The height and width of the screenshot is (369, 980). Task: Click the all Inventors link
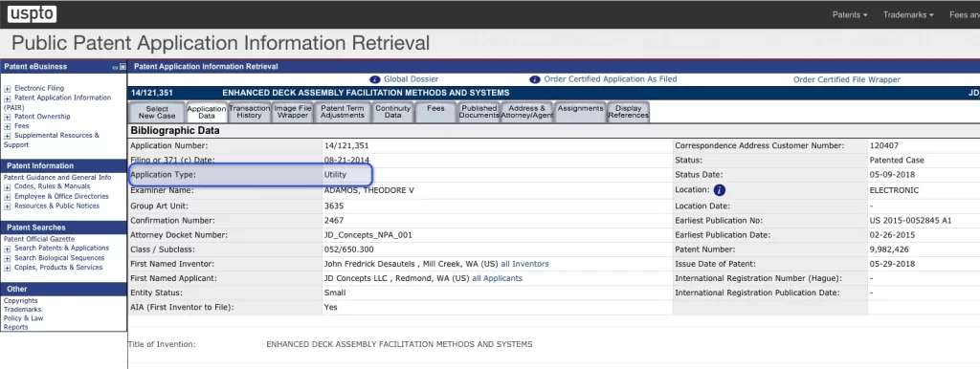[525, 264]
